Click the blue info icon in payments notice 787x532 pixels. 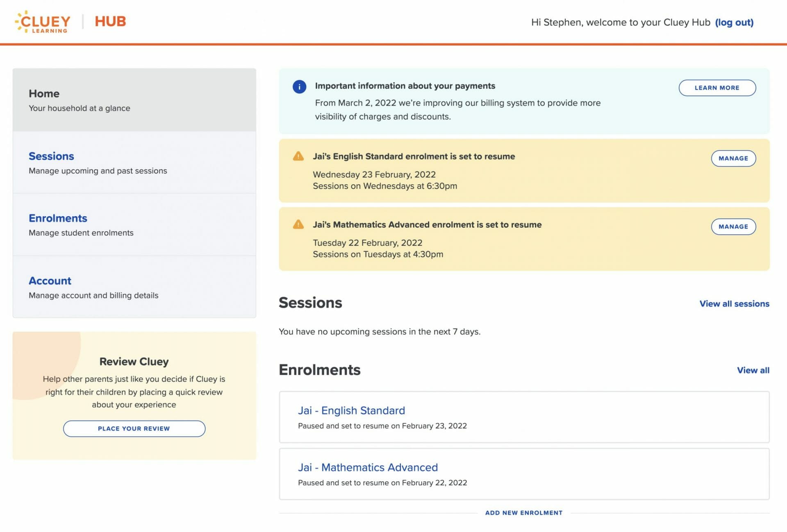point(299,87)
